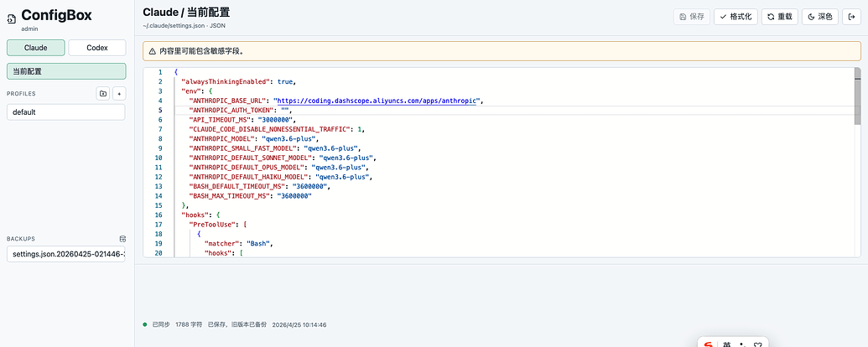Image resolution: width=868 pixels, height=347 pixels.
Task: Click the 保存 save button
Action: click(x=691, y=17)
